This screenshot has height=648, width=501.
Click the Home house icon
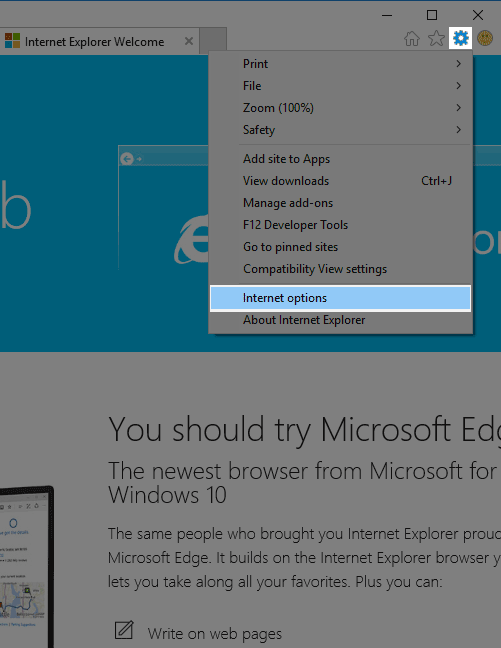coord(412,39)
